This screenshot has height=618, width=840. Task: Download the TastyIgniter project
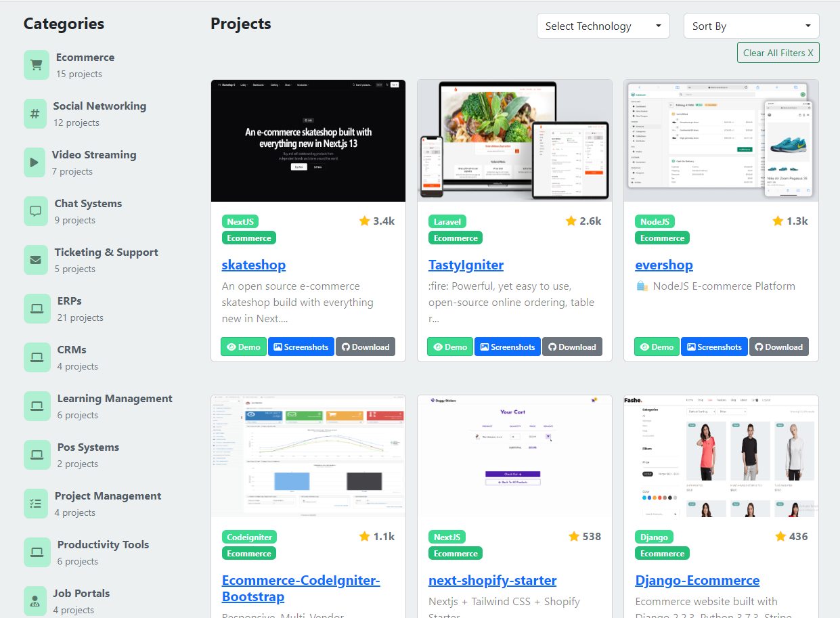(572, 347)
